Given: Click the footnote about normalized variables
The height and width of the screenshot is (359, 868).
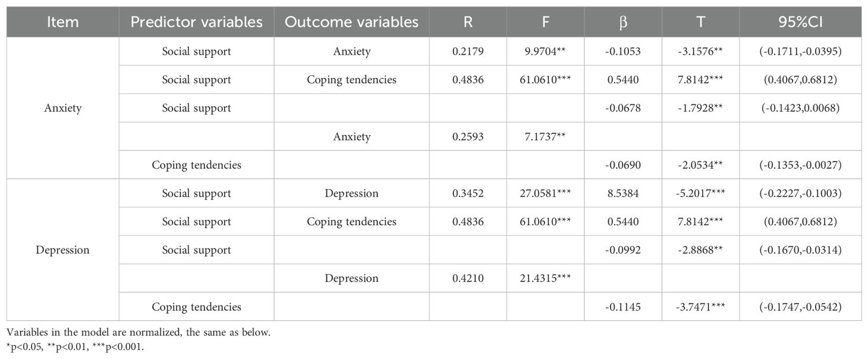Looking at the screenshot, I should [139, 333].
